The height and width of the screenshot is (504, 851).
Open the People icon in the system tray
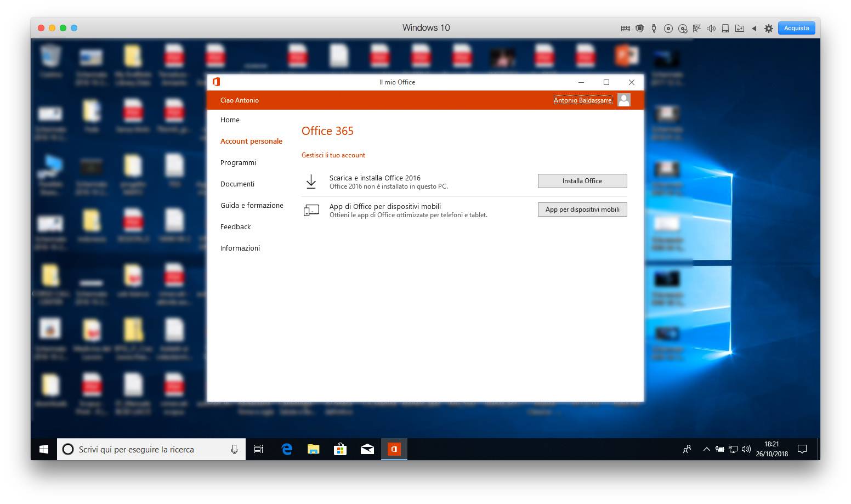click(x=687, y=450)
